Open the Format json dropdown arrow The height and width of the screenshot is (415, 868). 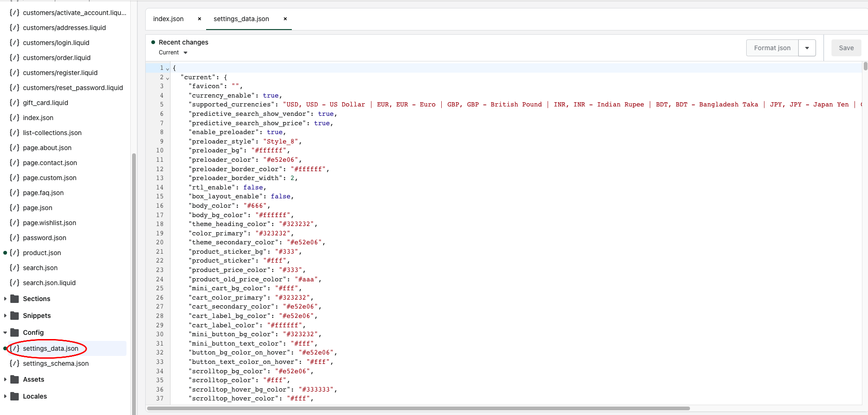point(807,48)
